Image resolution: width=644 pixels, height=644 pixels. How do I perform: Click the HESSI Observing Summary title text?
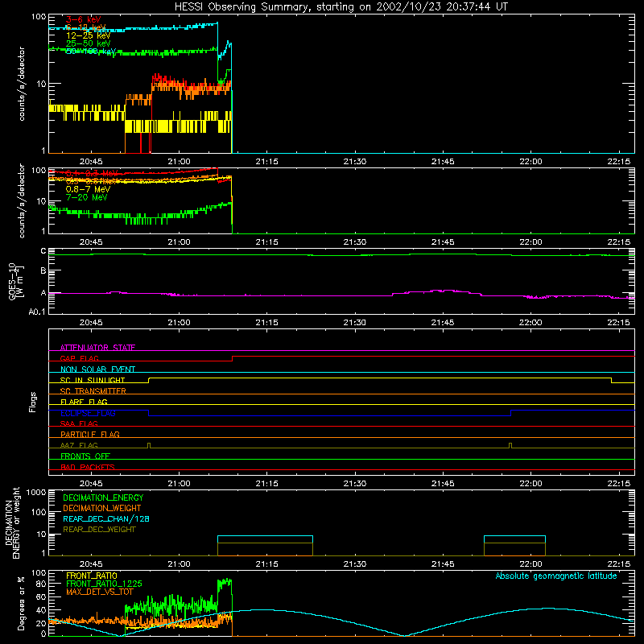[341, 7]
